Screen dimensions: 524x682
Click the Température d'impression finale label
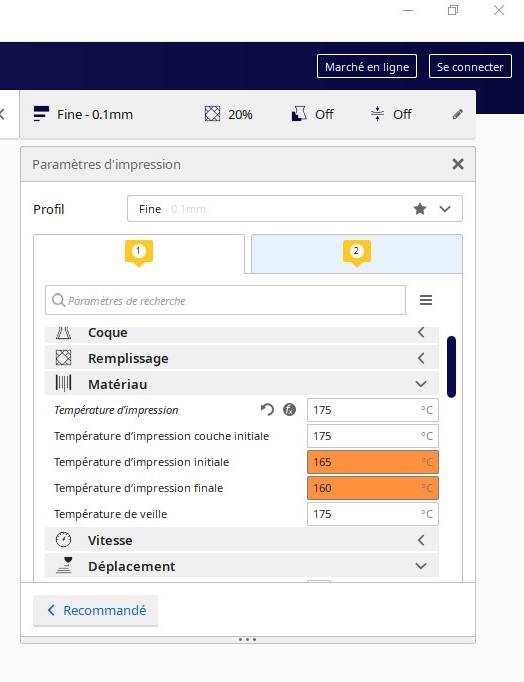pos(138,488)
